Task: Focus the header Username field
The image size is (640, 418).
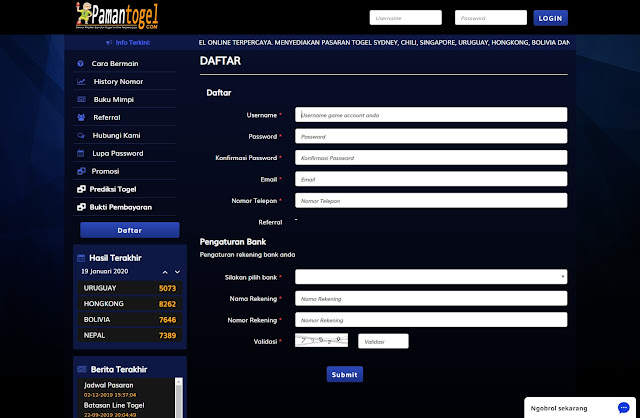Action: pos(406,18)
